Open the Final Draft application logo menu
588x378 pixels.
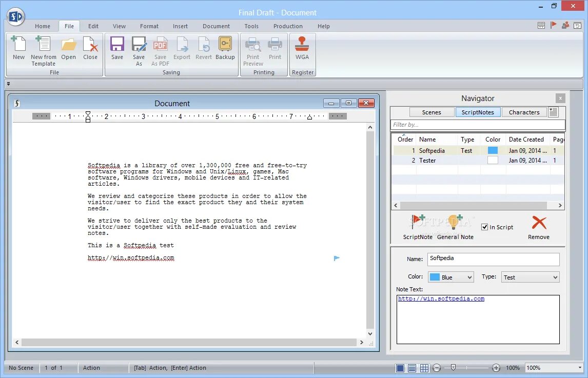(x=16, y=17)
